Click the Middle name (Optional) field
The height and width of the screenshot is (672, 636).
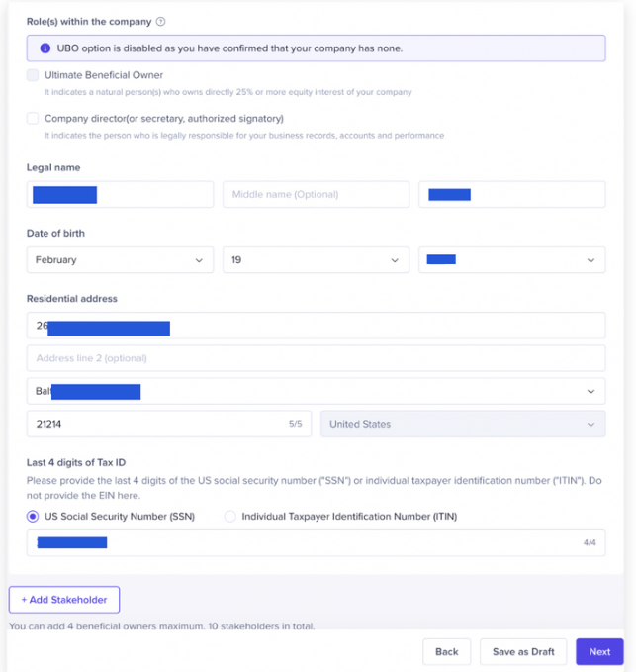pyautogui.click(x=317, y=194)
